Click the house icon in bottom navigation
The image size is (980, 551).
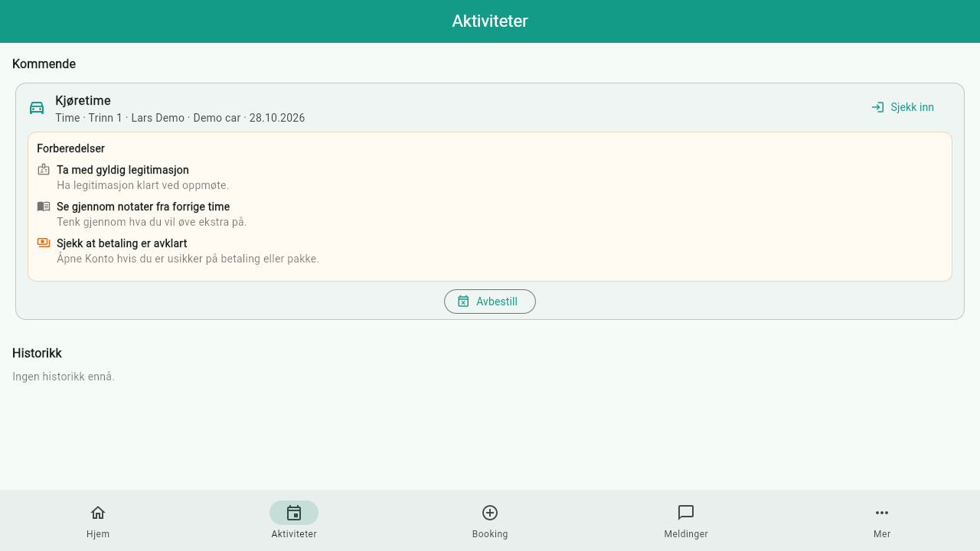point(98,513)
